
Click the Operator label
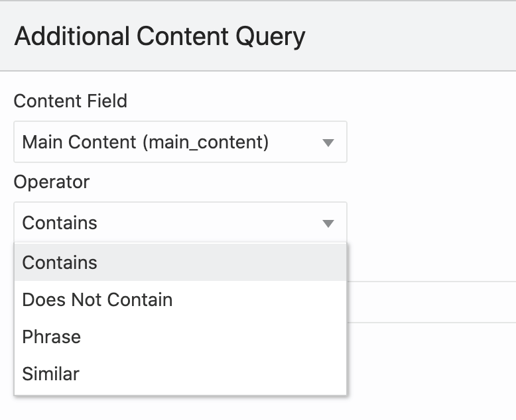(52, 182)
